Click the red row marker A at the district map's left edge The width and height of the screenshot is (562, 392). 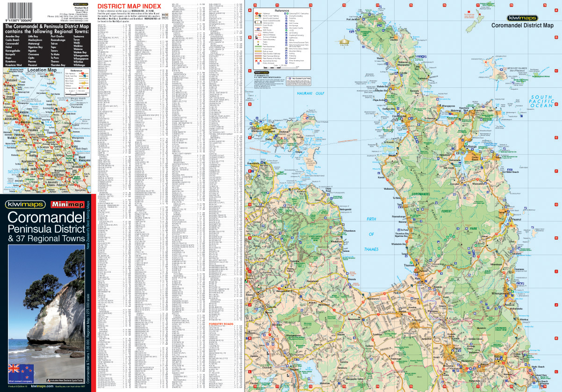click(250, 10)
